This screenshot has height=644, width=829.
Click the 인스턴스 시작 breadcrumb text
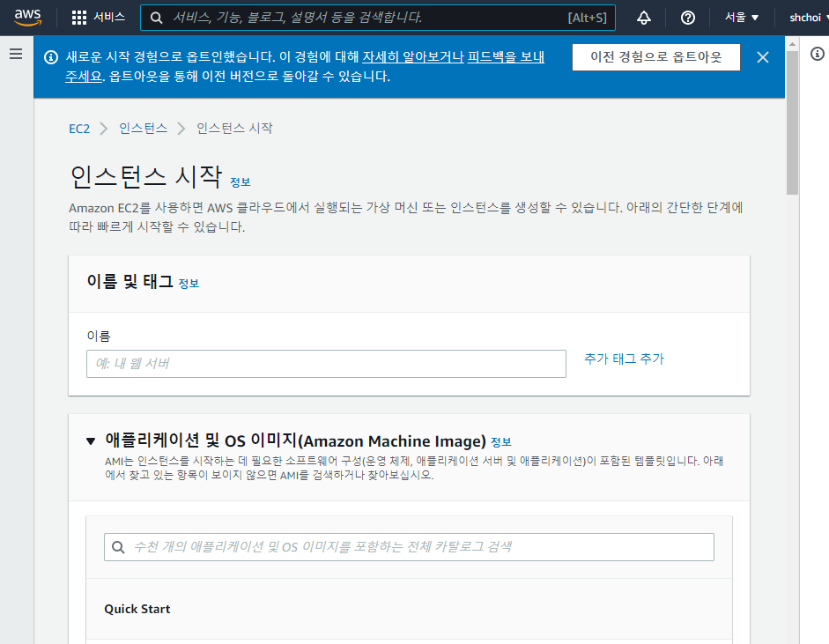tap(234, 128)
